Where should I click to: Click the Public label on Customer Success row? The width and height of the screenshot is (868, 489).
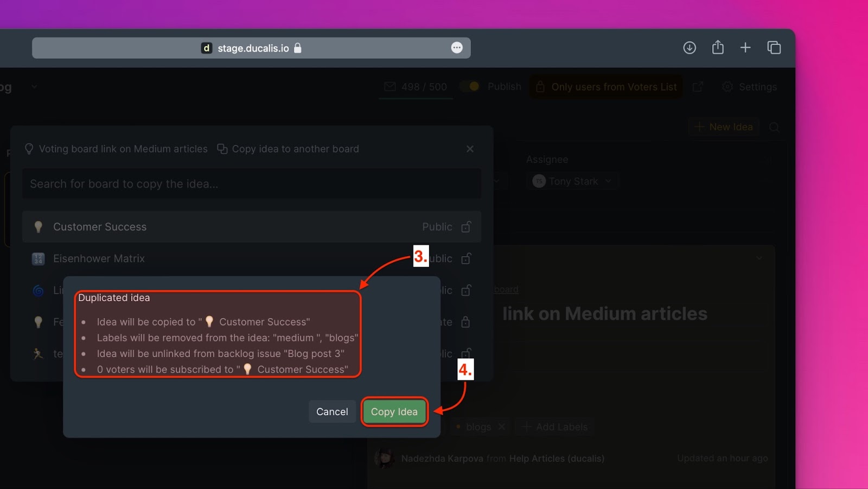(x=437, y=227)
